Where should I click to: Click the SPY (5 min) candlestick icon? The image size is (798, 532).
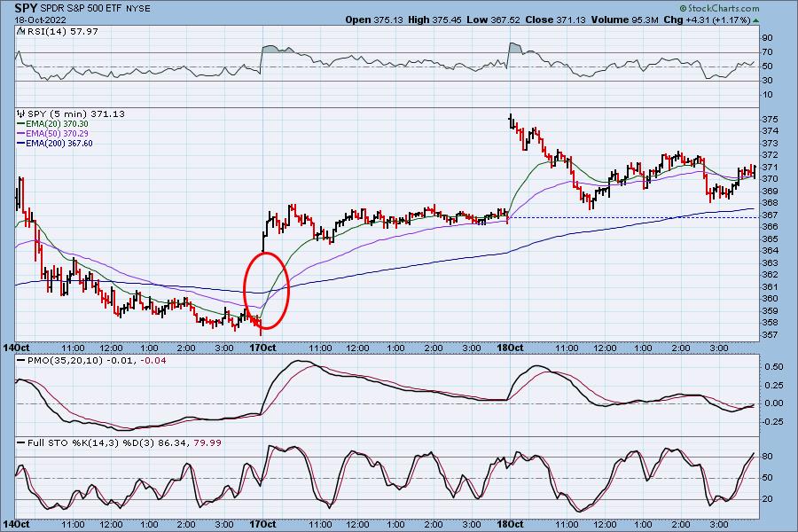(x=21, y=113)
